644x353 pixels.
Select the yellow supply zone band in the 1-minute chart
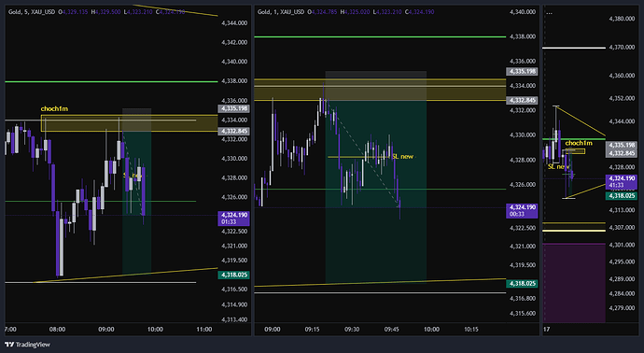pos(380,90)
